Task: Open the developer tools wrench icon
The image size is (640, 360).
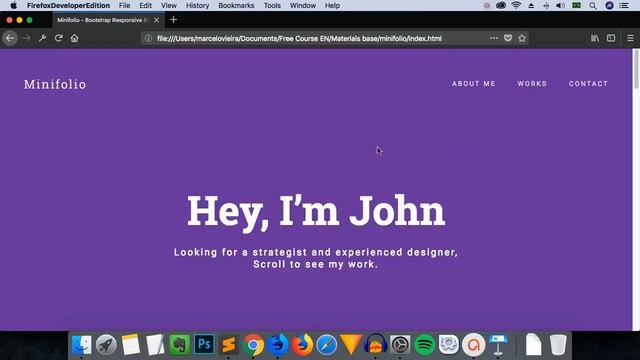Action: click(x=42, y=38)
